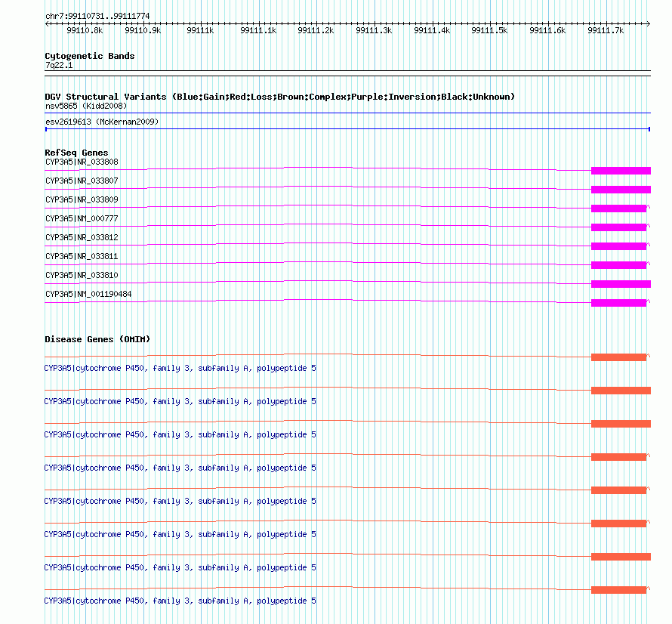
Task: Click orange exon box of the first OMIM feature
Action: click(619, 357)
